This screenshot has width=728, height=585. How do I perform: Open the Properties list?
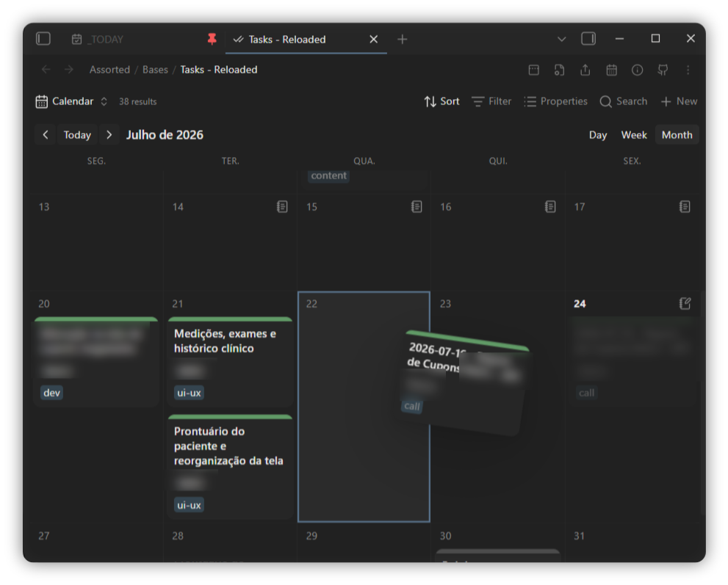tap(555, 101)
